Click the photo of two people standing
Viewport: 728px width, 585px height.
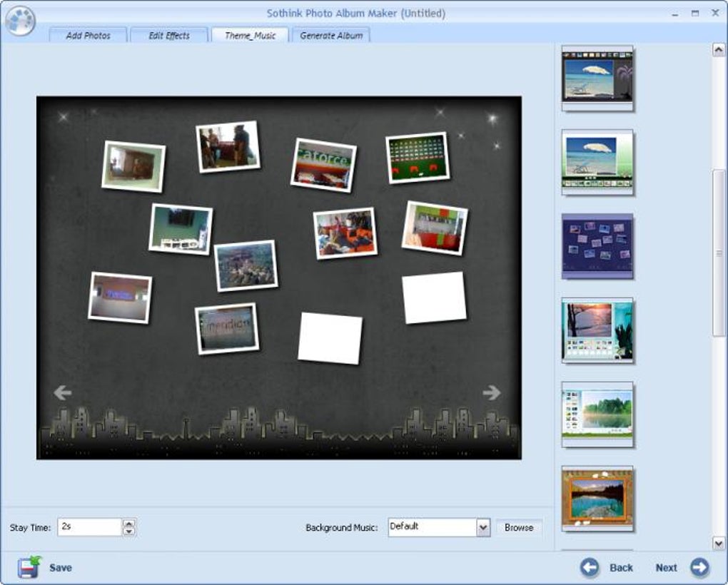pos(228,146)
